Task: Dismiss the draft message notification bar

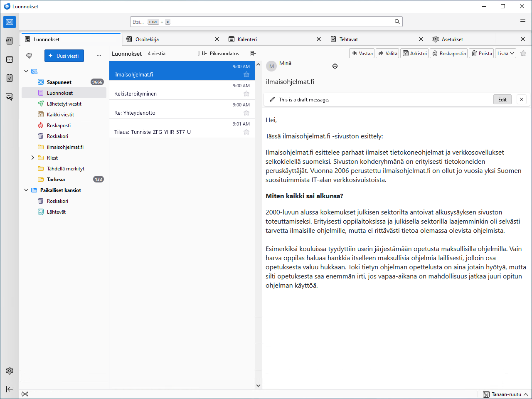Action: tap(522, 99)
